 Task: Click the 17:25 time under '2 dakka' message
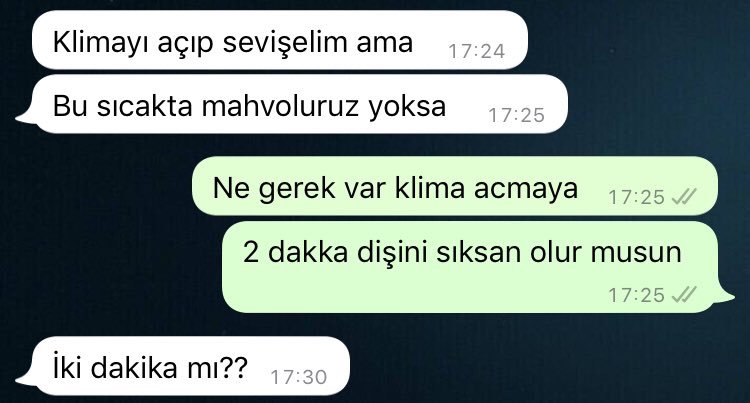(x=636, y=295)
